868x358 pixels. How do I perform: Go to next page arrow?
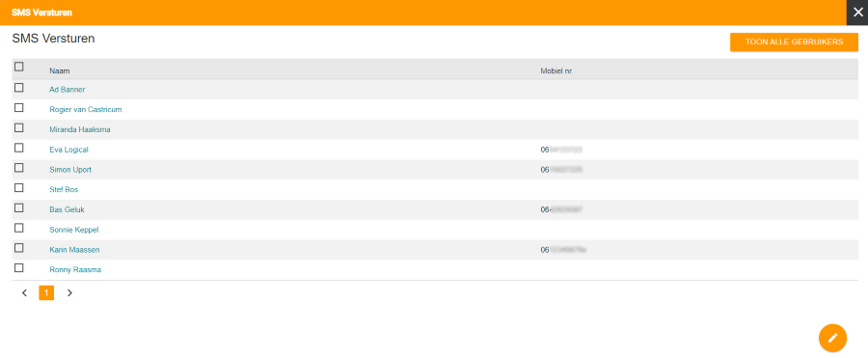tap(69, 292)
